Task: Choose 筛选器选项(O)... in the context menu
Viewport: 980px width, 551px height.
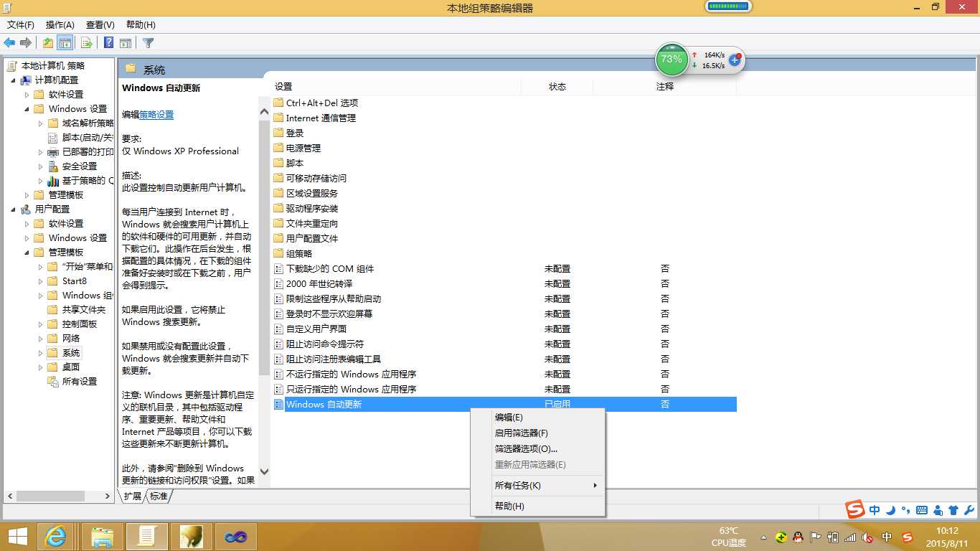Action: pos(537,449)
